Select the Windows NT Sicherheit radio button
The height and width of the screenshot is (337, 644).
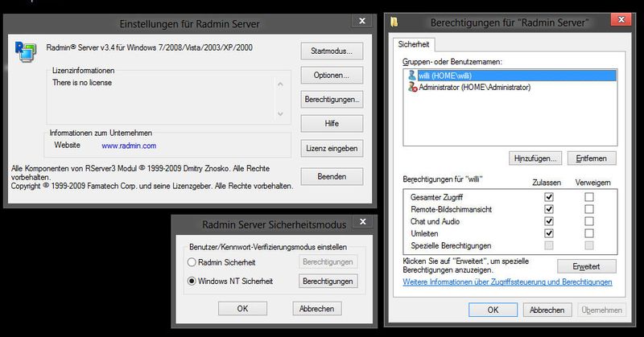pos(192,282)
